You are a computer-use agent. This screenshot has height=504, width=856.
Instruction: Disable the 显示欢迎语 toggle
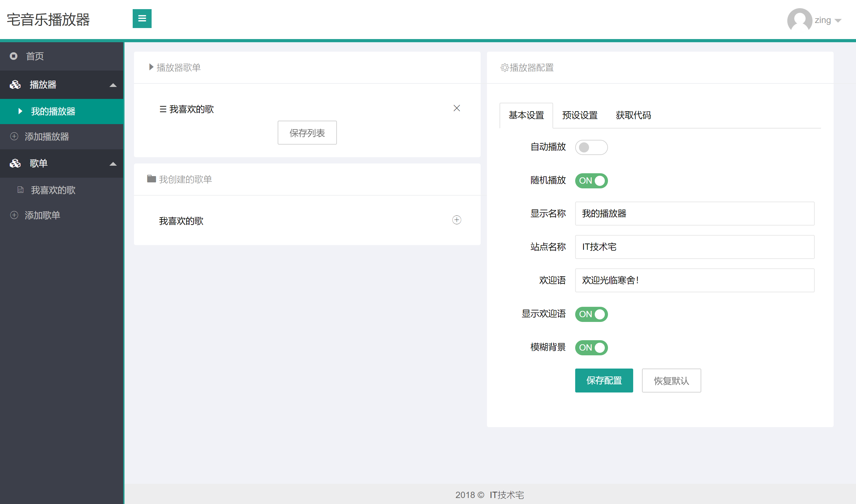pos(591,314)
